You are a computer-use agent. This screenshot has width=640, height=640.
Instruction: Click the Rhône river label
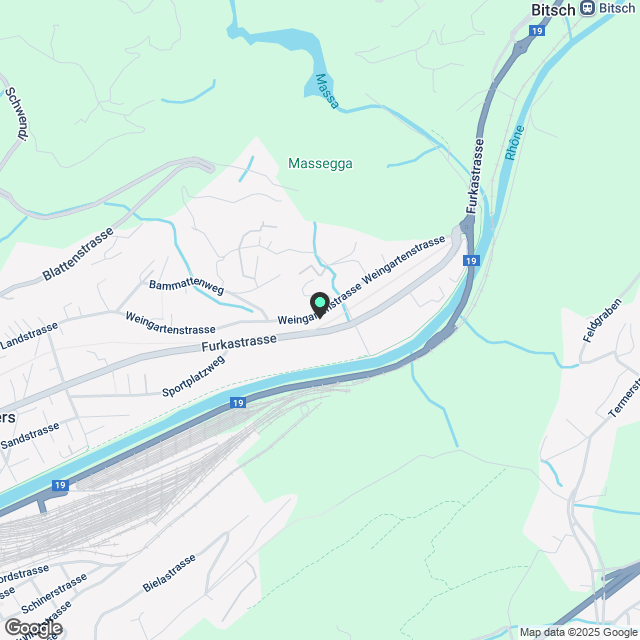click(514, 143)
